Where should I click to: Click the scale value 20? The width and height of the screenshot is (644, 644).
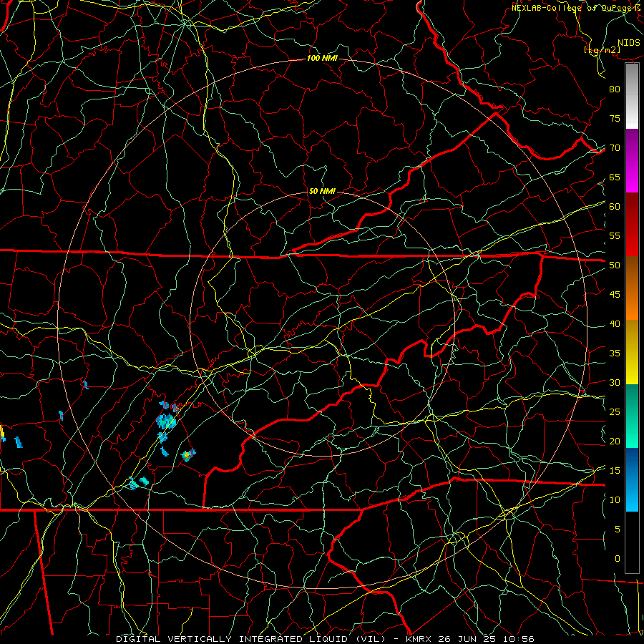615,441
